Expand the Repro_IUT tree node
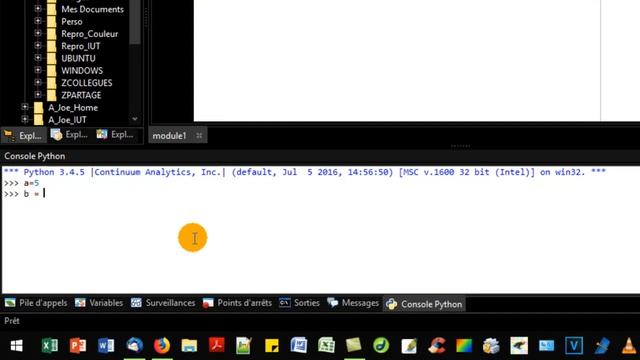The image size is (640, 360). coord(38,45)
